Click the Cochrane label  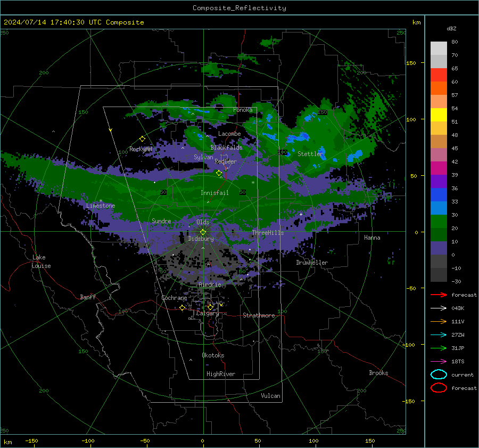[x=174, y=298]
